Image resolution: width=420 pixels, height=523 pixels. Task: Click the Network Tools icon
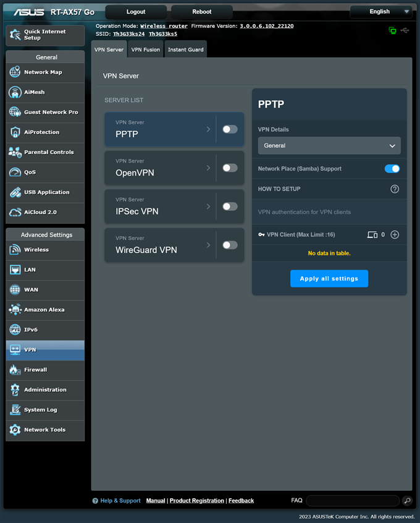click(15, 430)
